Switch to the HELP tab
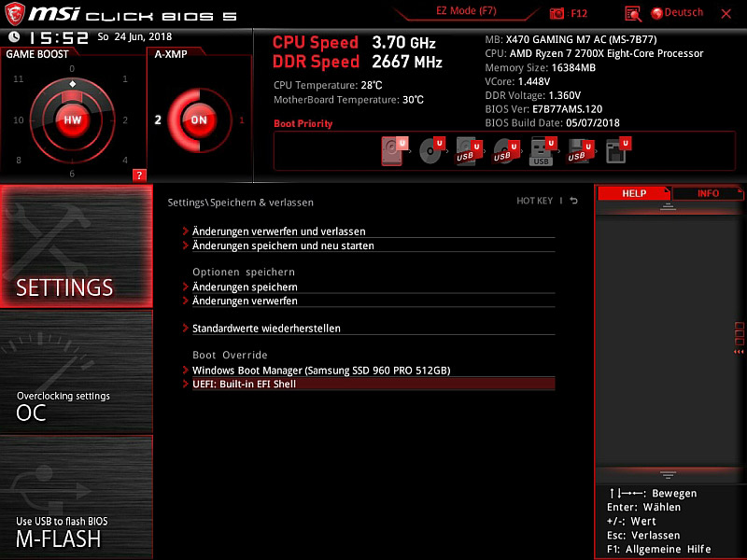The width and height of the screenshot is (747, 560). tap(634, 193)
